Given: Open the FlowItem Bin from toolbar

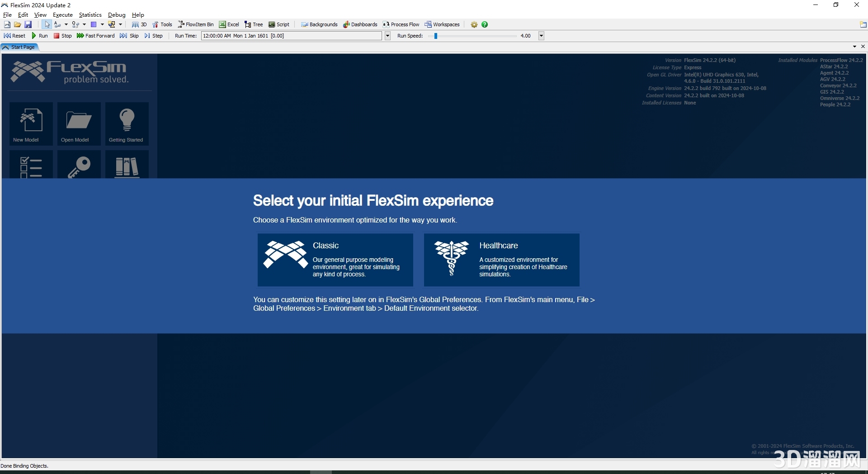Looking at the screenshot, I should (x=196, y=24).
